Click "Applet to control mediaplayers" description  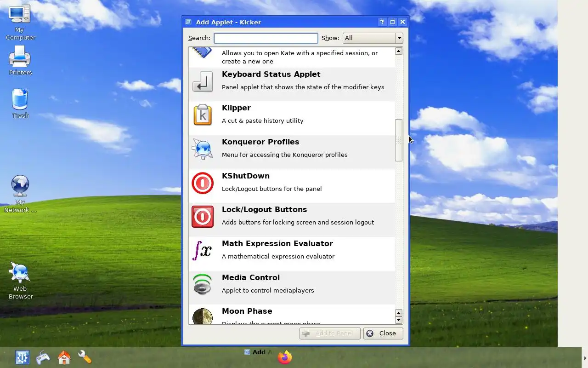click(x=268, y=290)
